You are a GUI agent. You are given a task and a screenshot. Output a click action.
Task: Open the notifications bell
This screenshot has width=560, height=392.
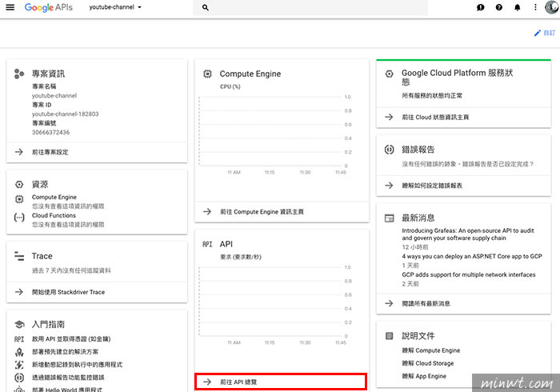[x=517, y=7]
